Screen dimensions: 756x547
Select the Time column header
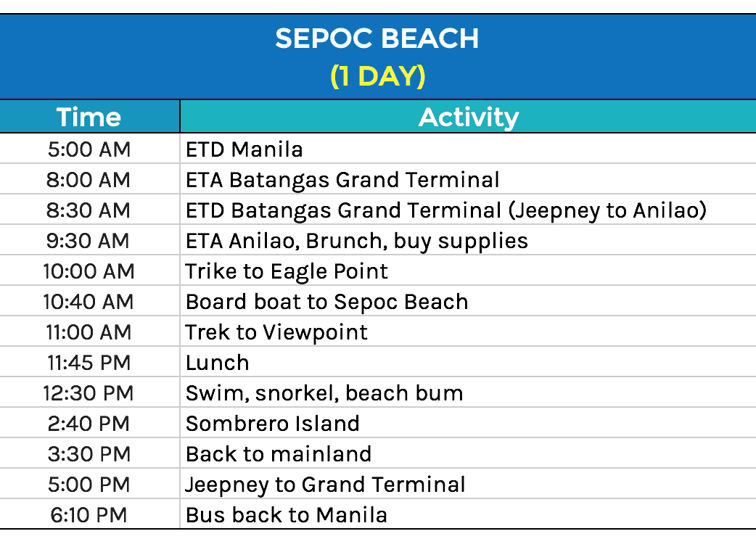click(89, 117)
